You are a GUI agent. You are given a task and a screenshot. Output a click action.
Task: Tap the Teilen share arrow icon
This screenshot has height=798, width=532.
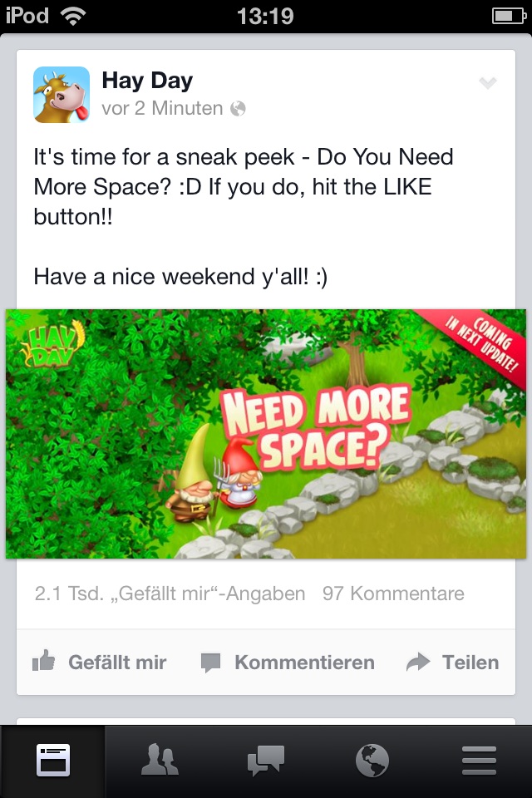(418, 662)
